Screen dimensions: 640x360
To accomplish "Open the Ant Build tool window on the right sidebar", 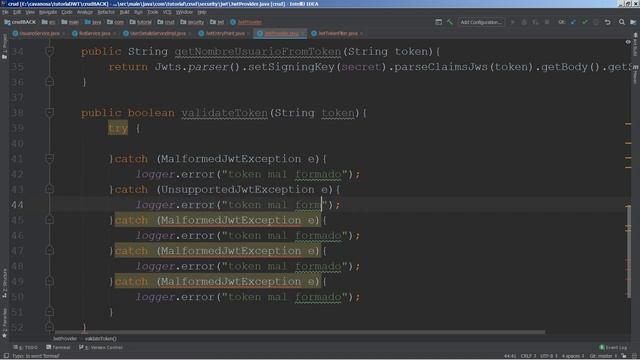I will tap(636, 45).
